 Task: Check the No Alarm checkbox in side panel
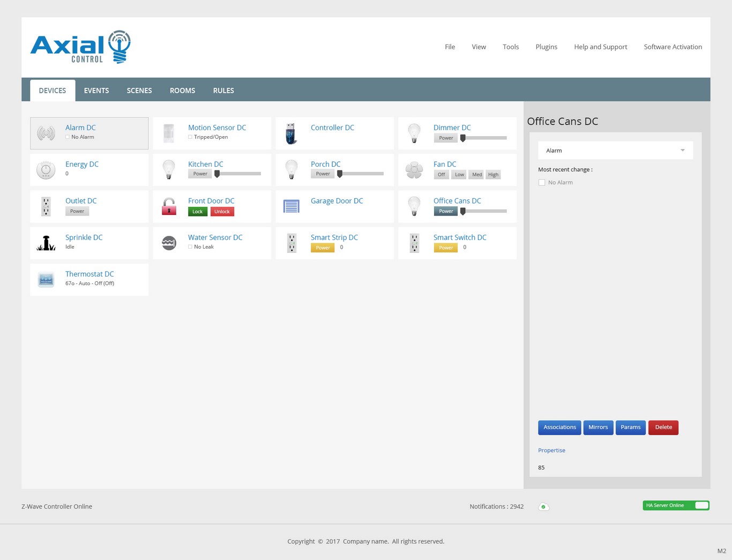[542, 183]
